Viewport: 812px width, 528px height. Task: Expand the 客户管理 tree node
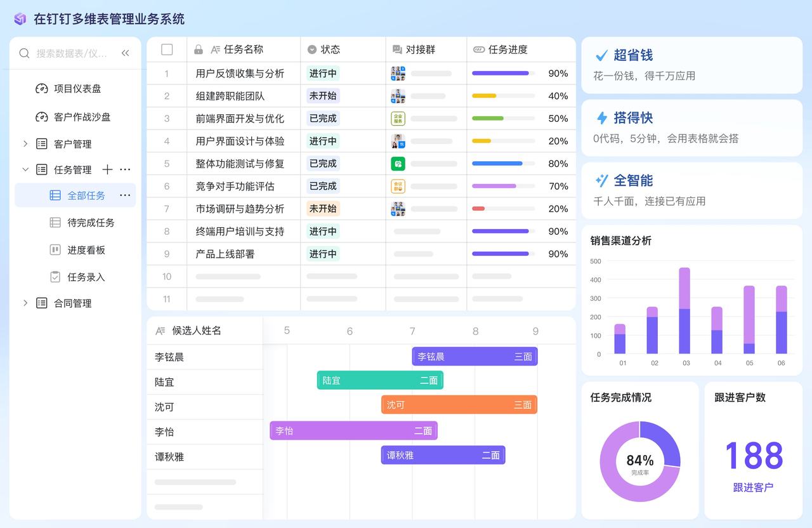(25, 144)
